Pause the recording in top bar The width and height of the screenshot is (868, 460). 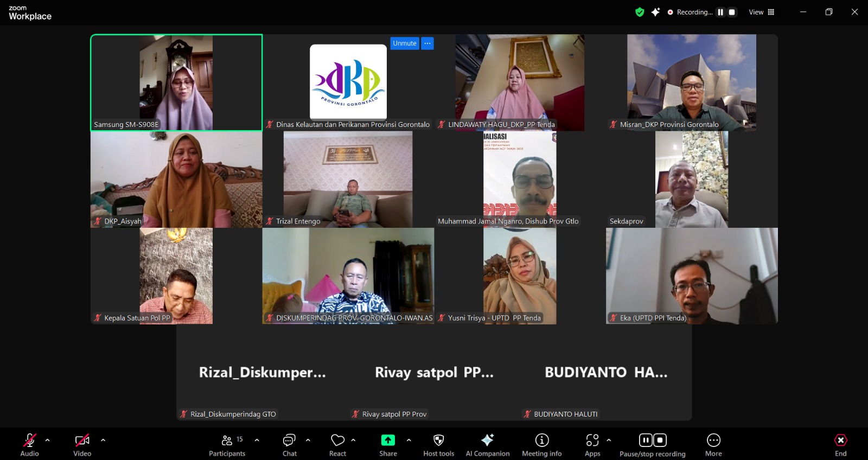(x=720, y=12)
